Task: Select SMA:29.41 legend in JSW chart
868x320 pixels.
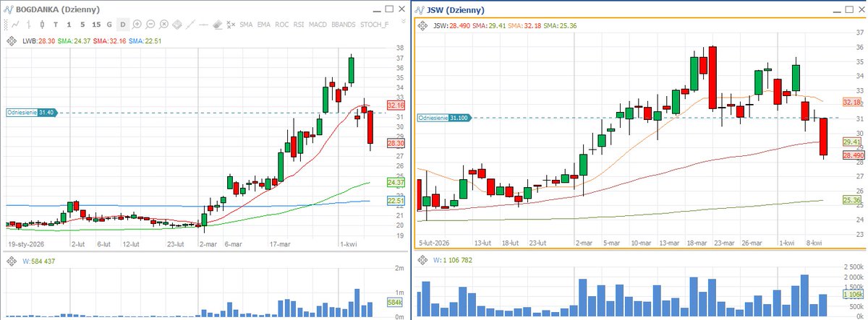Action: coord(490,26)
